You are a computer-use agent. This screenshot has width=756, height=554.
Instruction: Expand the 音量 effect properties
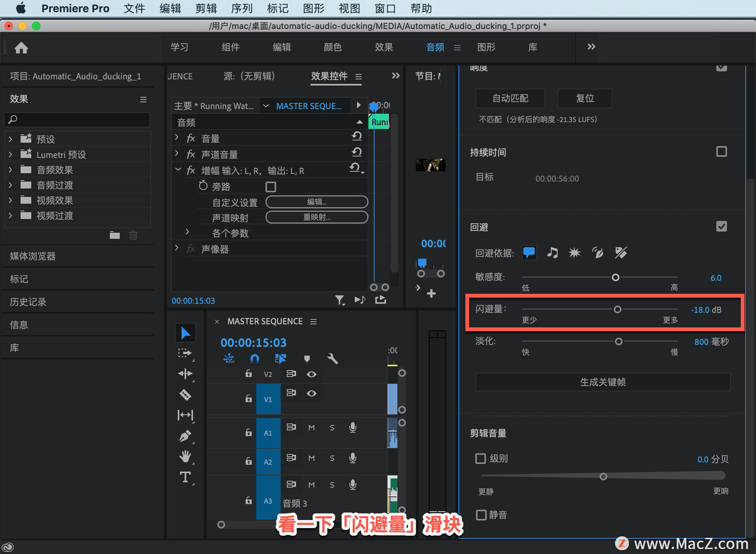click(177, 137)
